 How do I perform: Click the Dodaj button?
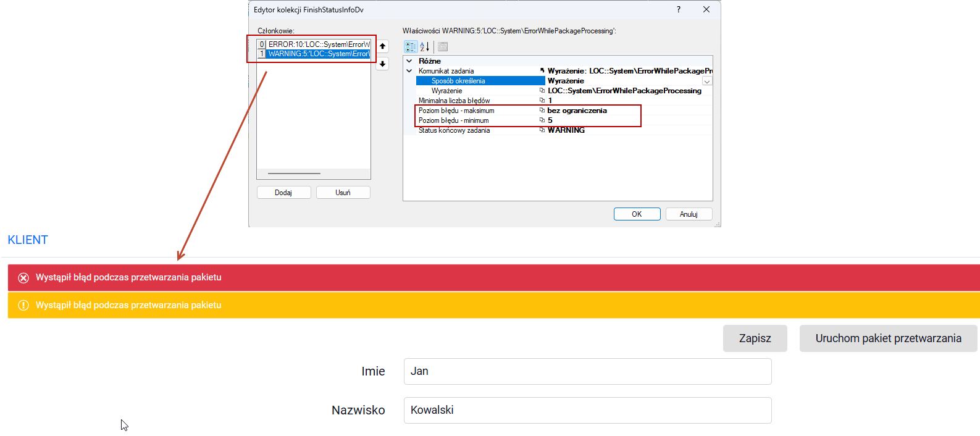(283, 193)
